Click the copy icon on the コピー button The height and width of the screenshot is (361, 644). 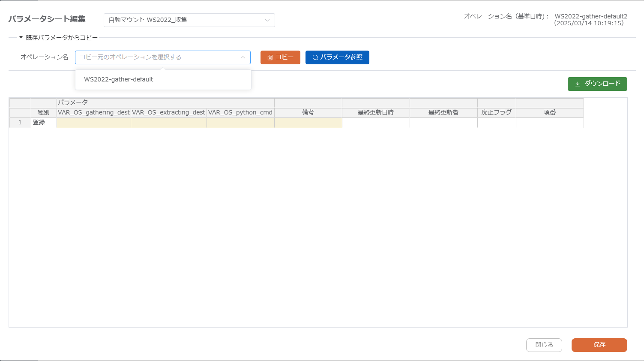[270, 57]
